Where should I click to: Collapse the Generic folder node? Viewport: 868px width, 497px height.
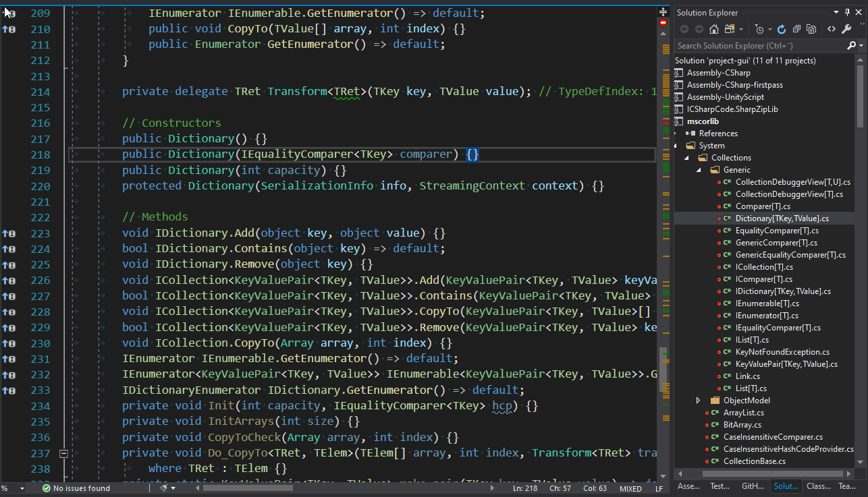[699, 169]
